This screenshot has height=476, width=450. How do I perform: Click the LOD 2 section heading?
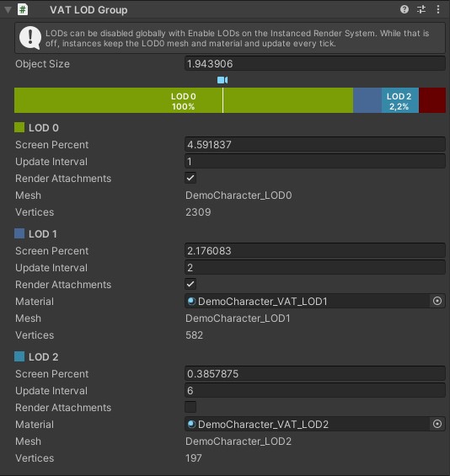click(44, 357)
